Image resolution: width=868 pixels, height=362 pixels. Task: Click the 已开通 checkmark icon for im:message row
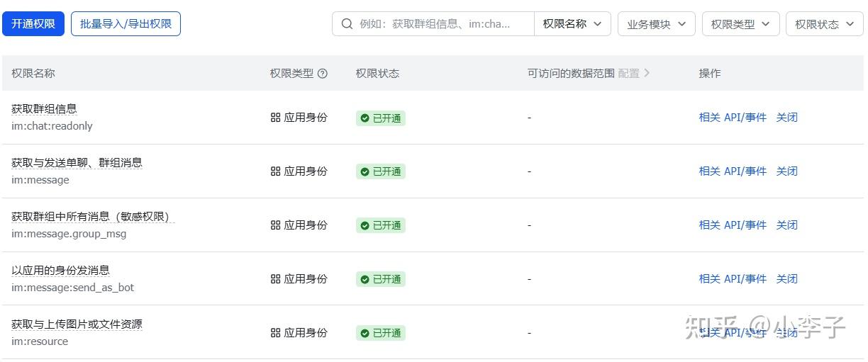365,171
